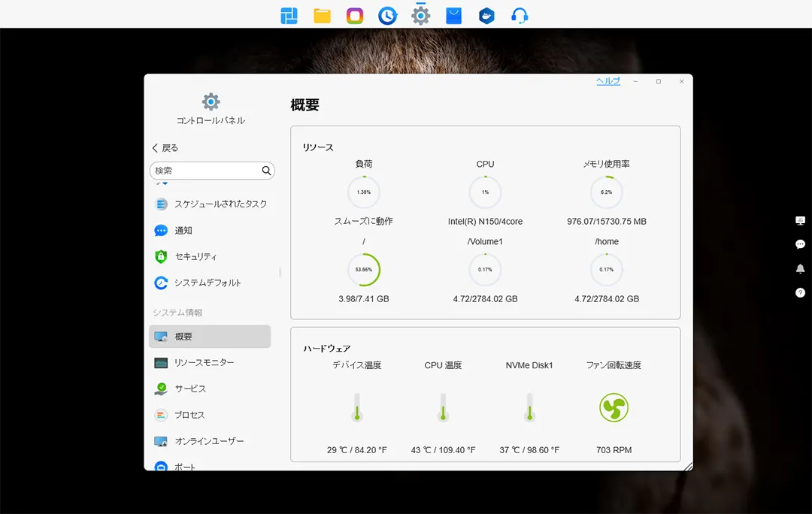
Task: Click the resource monitor icon on right edge
Action: [x=800, y=220]
